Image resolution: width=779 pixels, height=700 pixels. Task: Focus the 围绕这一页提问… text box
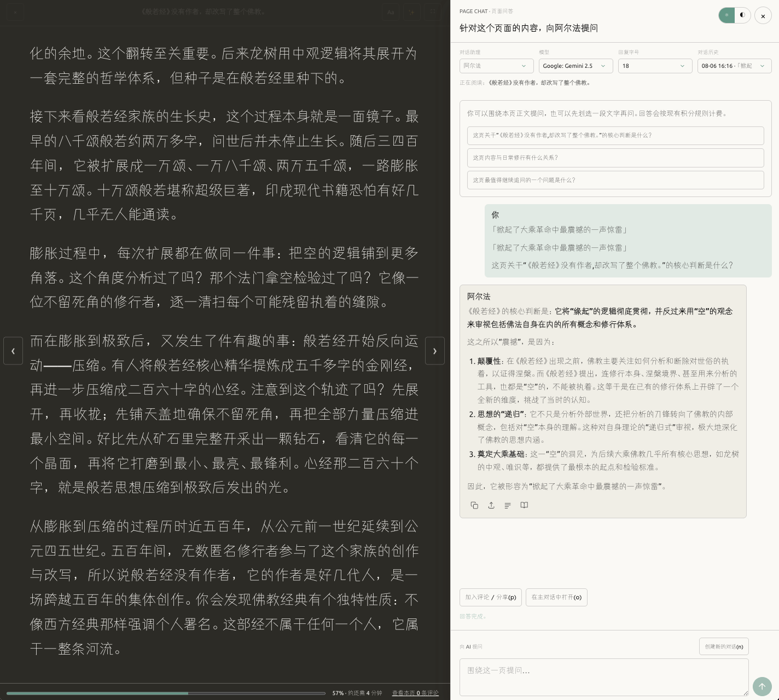pyautogui.click(x=604, y=678)
